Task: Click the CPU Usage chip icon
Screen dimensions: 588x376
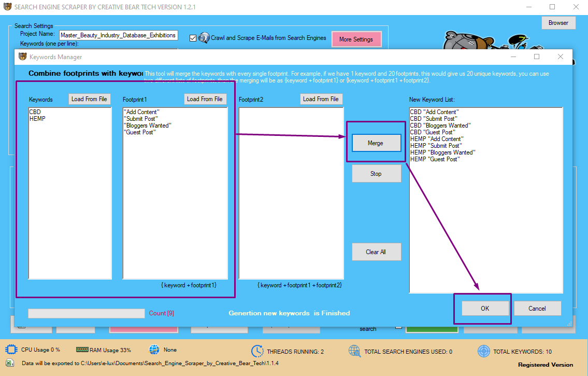Action: coord(11,350)
